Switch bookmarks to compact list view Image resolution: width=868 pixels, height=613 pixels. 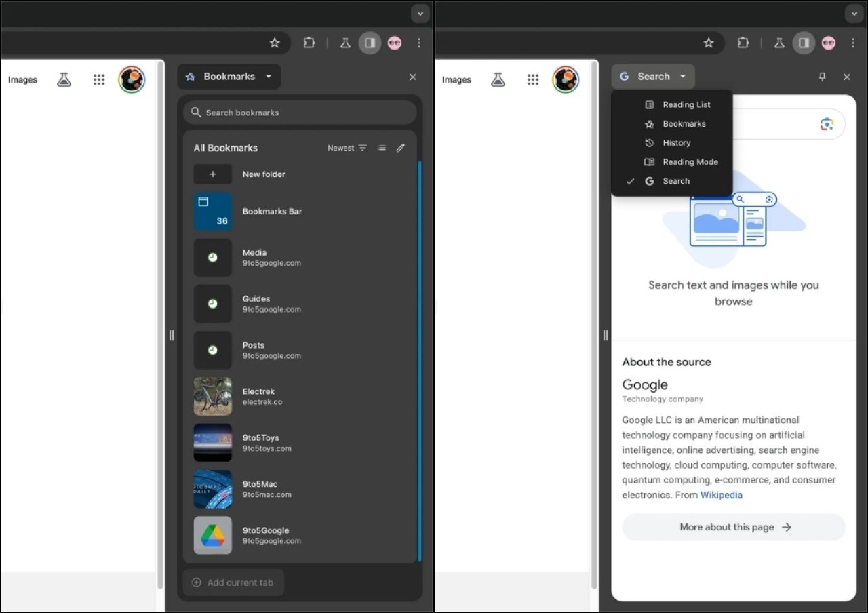[382, 148]
